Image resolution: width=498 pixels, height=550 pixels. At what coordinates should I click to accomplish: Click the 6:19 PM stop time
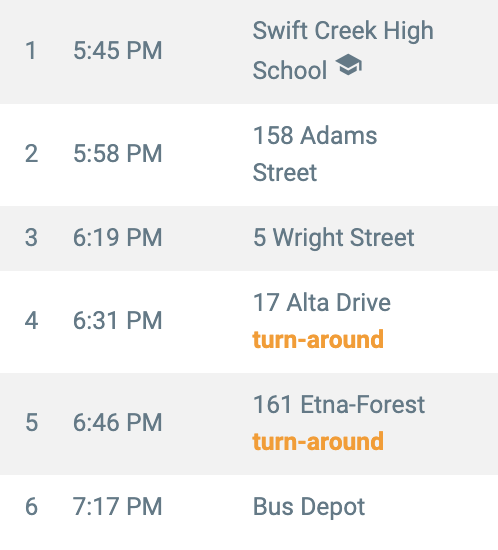point(117,237)
